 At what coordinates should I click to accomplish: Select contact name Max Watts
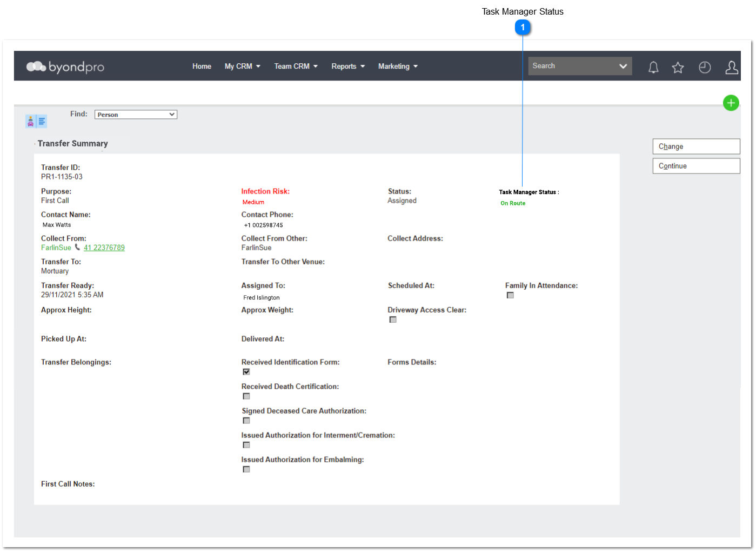click(x=57, y=225)
